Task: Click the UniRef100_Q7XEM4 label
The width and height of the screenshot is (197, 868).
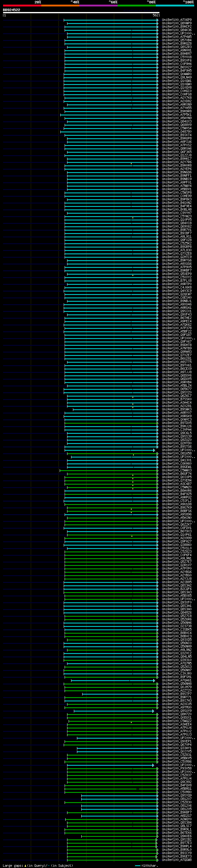Action: pyautogui.click(x=177, y=481)
